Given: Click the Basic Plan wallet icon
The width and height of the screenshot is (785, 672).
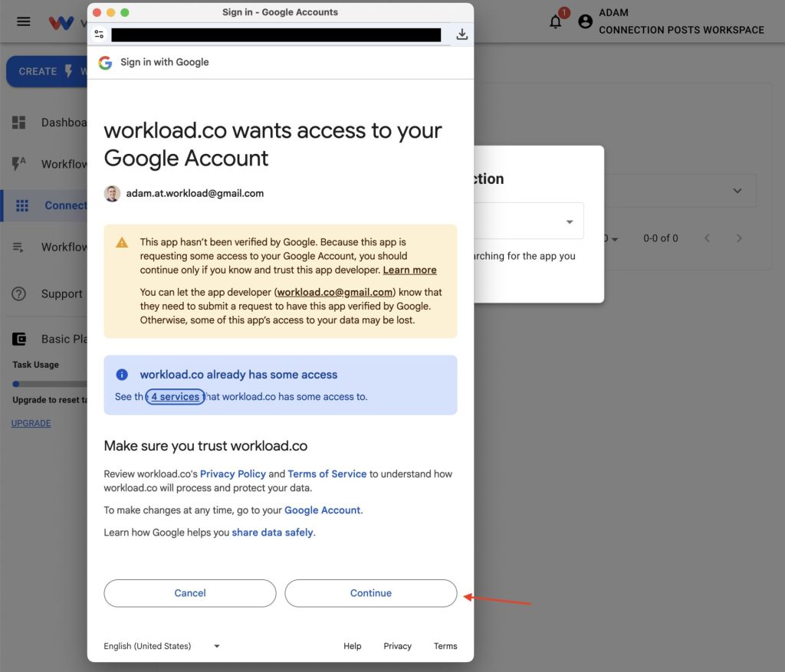Looking at the screenshot, I should tap(19, 339).
